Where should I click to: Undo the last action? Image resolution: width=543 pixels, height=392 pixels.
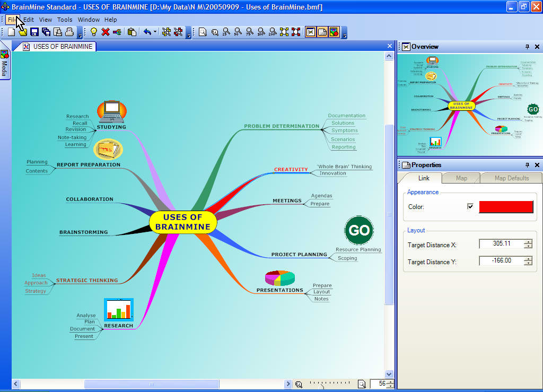[147, 32]
